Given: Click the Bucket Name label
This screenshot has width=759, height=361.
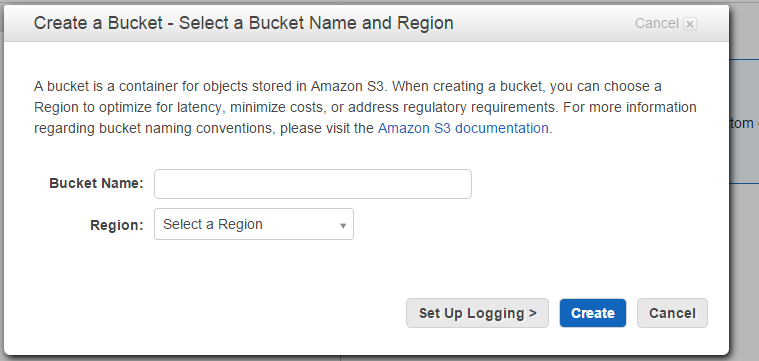Looking at the screenshot, I should pyautogui.click(x=96, y=183).
